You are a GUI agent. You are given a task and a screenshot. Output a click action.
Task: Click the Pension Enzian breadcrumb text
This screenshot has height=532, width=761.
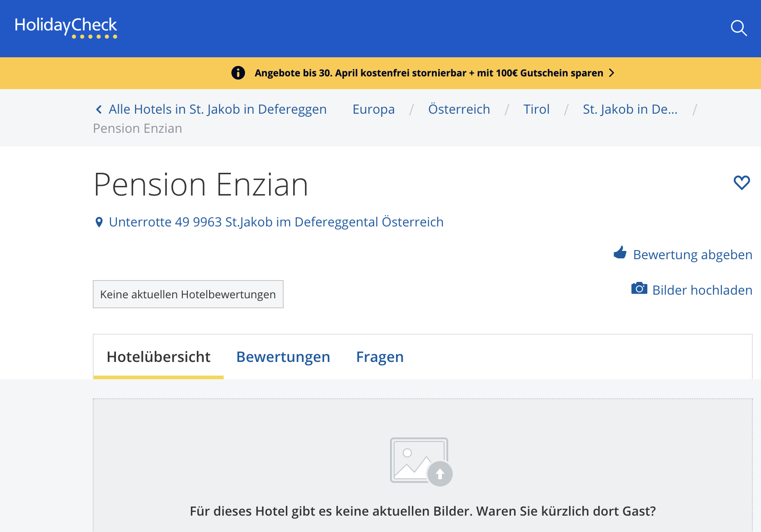click(x=137, y=129)
